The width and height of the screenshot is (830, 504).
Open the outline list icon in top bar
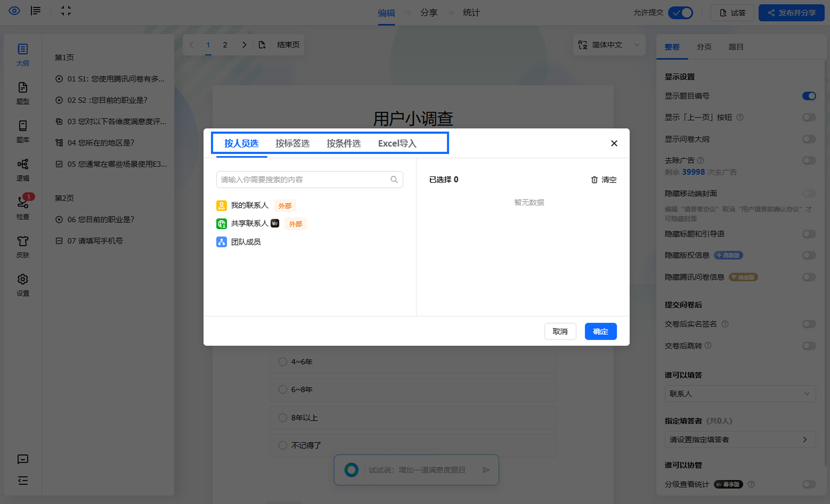pos(36,11)
